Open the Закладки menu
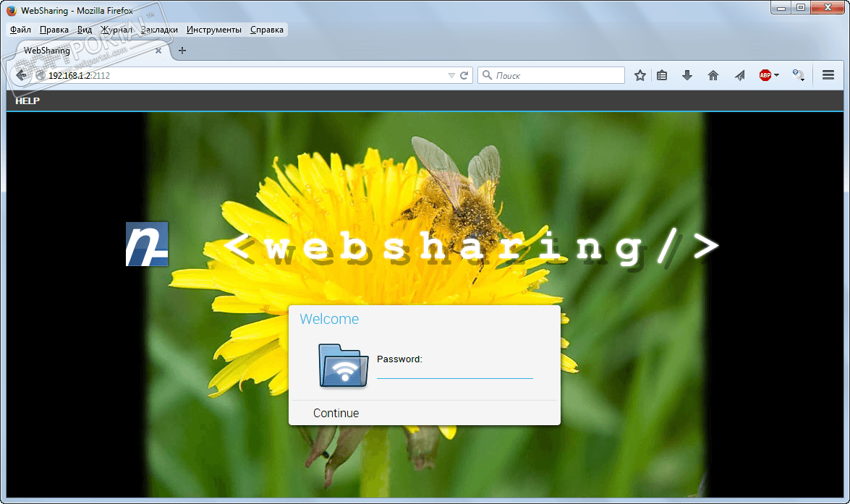 click(159, 30)
